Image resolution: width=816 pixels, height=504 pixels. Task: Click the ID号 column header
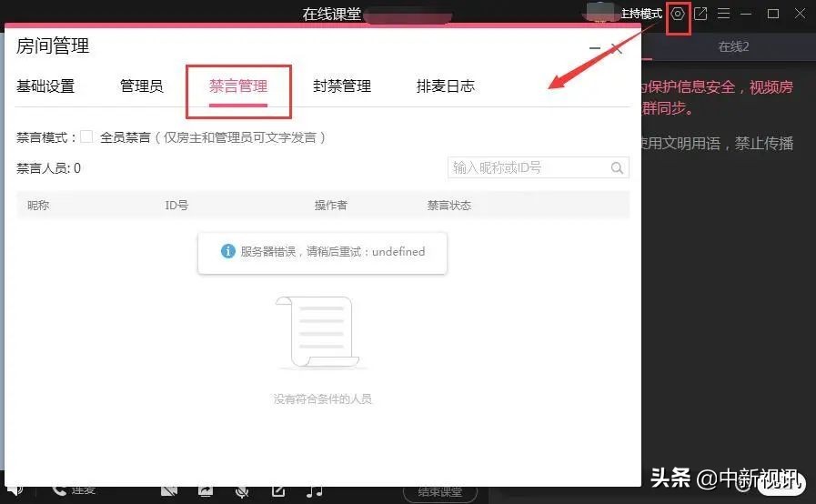pos(176,205)
